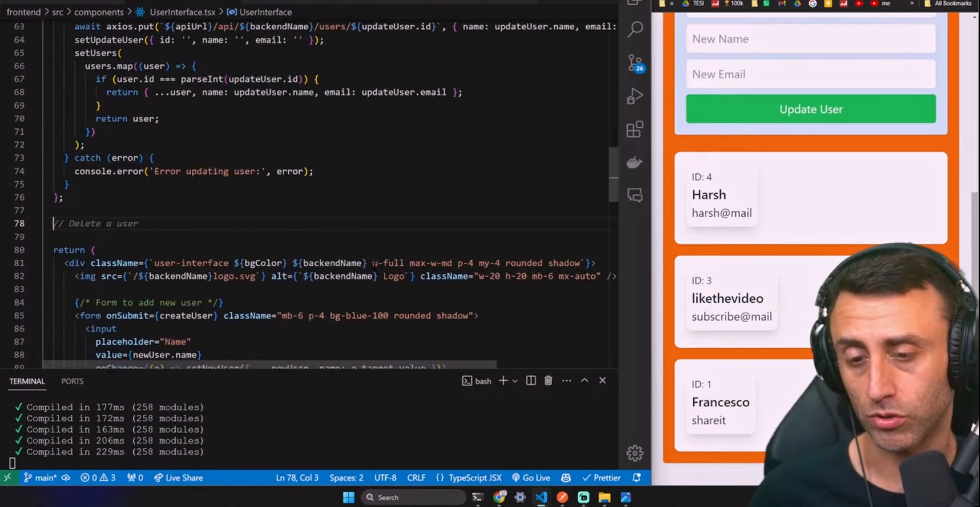
Task: Open the Docker panel from the activity bar
Action: click(x=635, y=162)
